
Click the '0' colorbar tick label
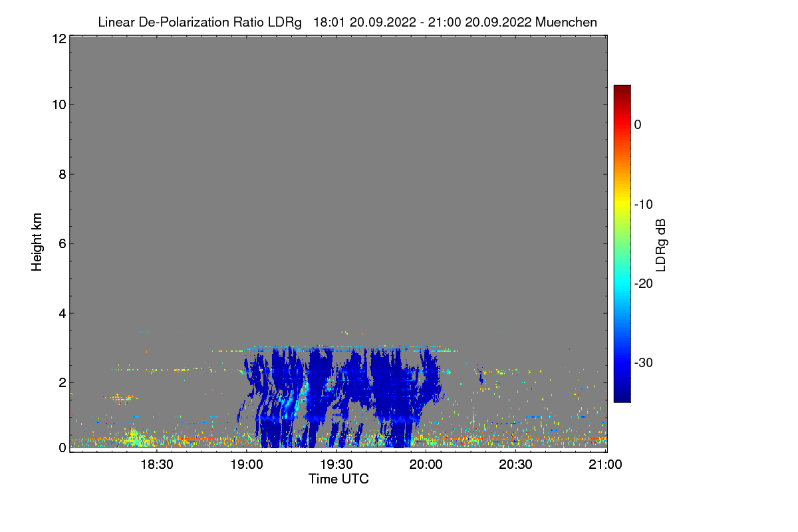(x=638, y=124)
